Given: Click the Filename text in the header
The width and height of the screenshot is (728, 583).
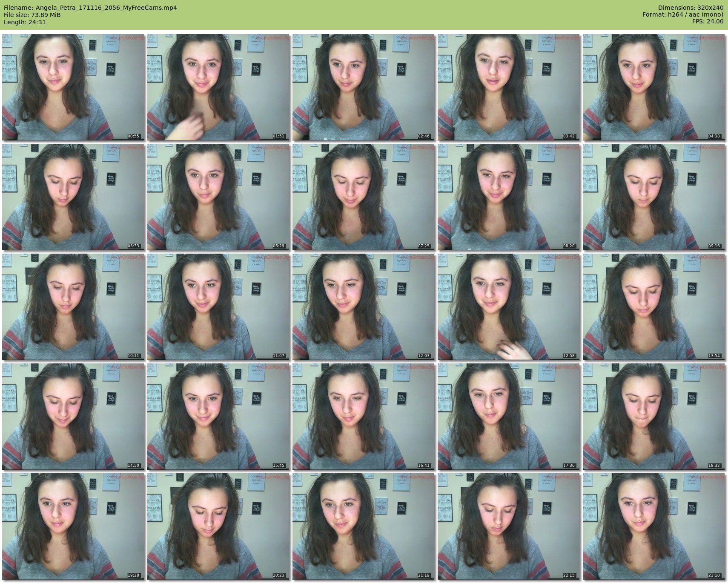Looking at the screenshot, I should [90, 8].
